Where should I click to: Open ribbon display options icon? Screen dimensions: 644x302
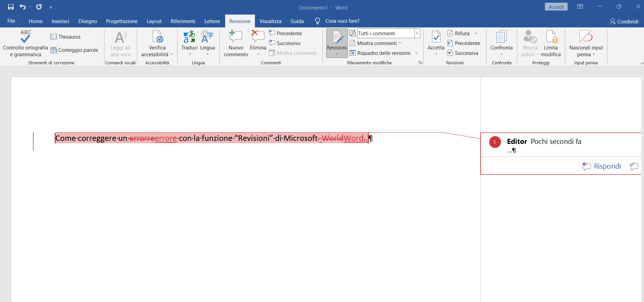click(580, 7)
